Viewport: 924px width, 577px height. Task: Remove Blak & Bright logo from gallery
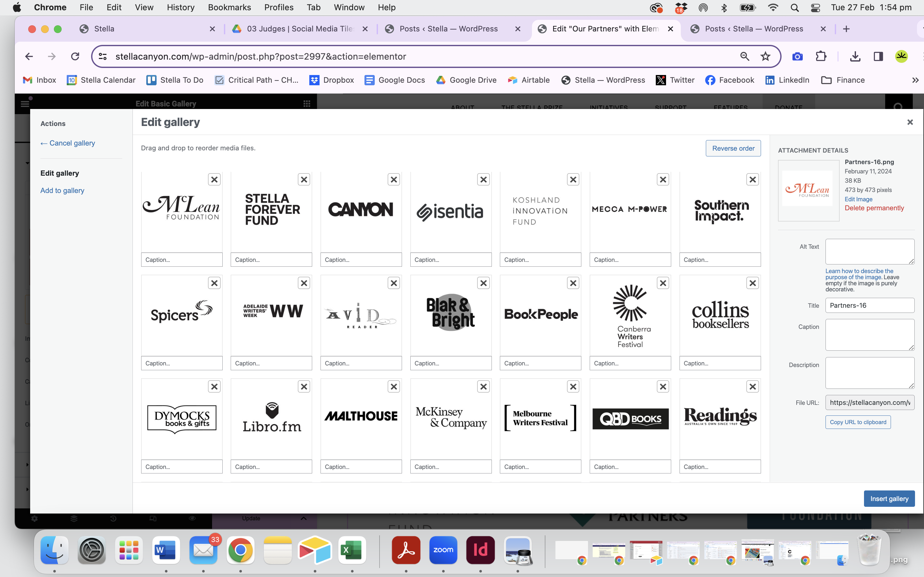click(483, 283)
